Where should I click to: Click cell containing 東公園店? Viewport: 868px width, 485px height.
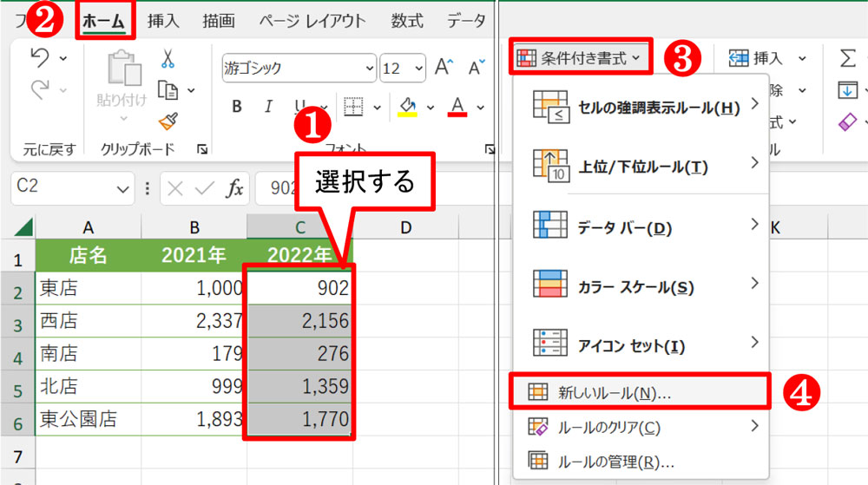[88, 419]
